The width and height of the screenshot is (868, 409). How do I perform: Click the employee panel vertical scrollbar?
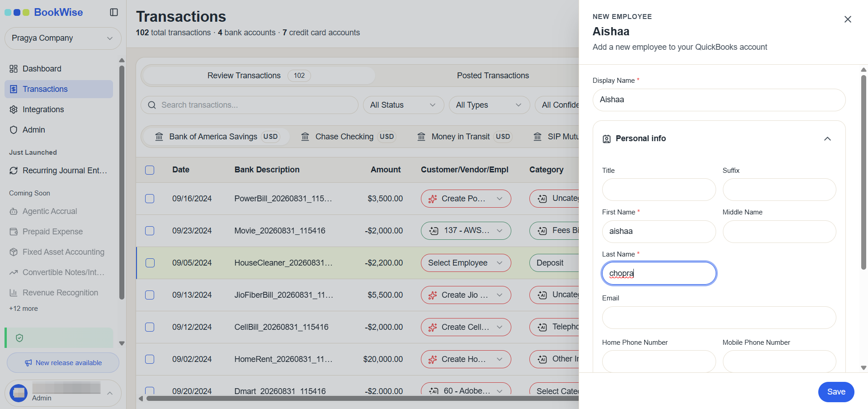pos(863,172)
